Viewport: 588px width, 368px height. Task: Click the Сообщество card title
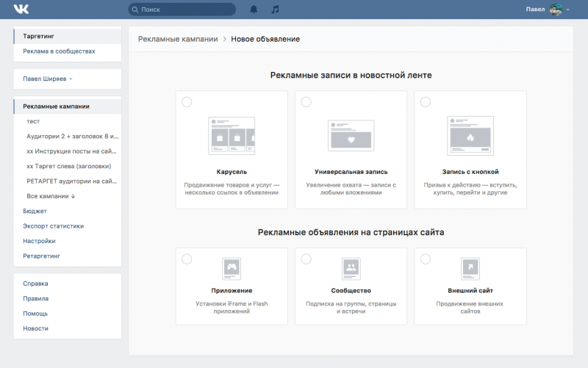(x=351, y=290)
